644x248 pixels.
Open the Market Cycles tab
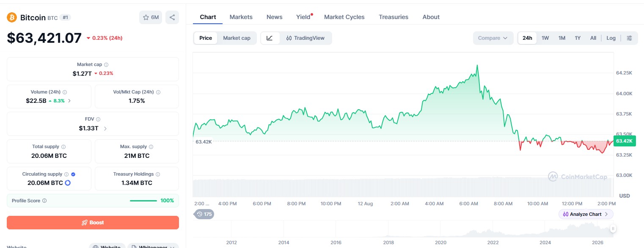[x=344, y=17]
